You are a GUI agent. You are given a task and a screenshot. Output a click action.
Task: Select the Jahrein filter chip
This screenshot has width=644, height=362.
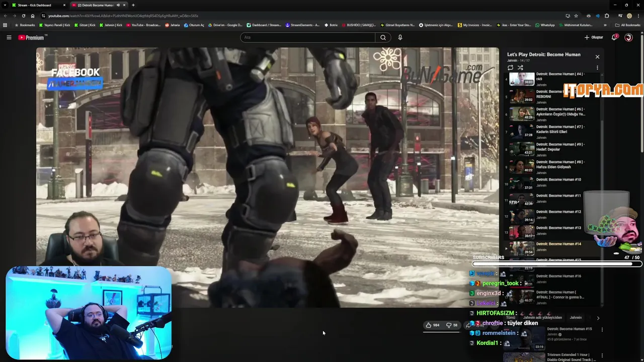(576, 318)
